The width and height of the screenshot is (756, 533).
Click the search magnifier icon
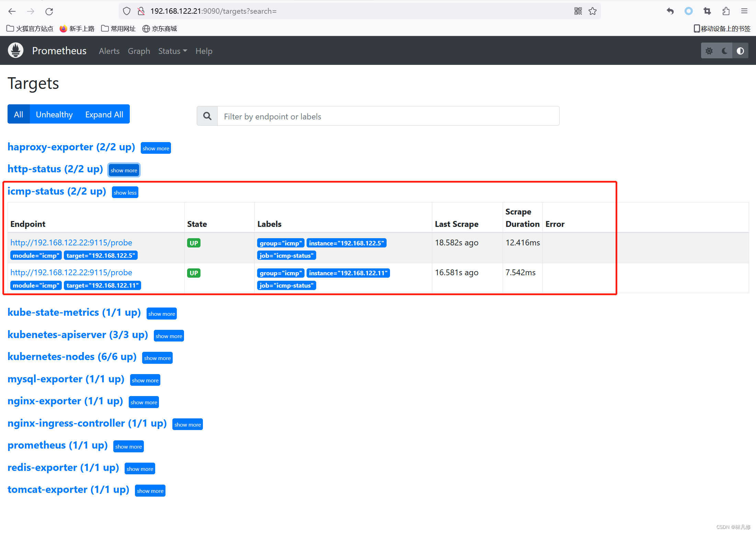[207, 116]
